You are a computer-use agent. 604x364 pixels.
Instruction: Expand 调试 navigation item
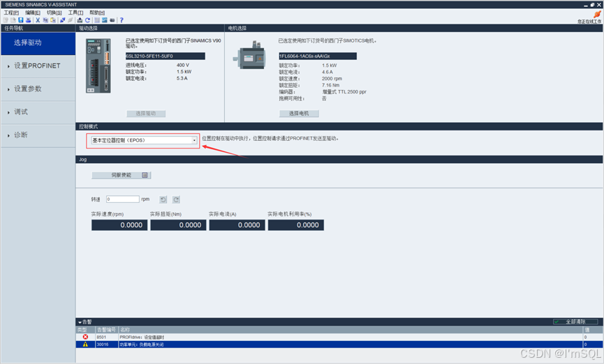click(x=38, y=112)
